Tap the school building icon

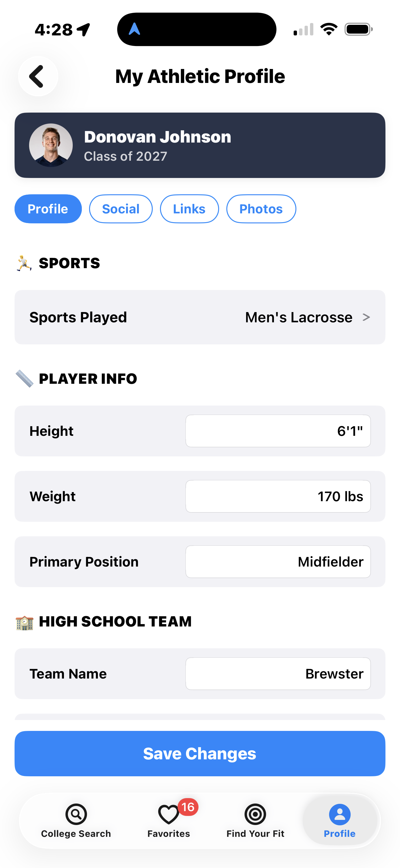25,622
